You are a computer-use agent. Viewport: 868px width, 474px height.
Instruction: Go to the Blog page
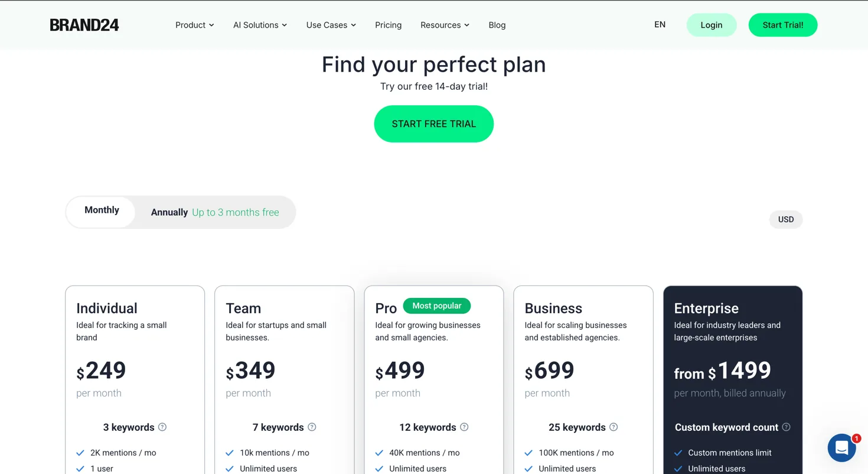click(x=497, y=25)
